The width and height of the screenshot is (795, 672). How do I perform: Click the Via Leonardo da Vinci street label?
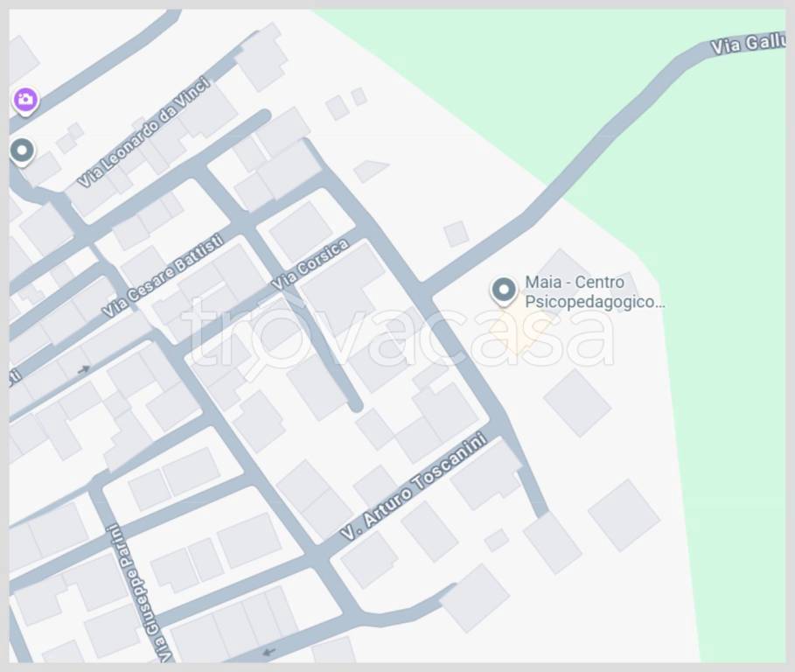coord(144,132)
